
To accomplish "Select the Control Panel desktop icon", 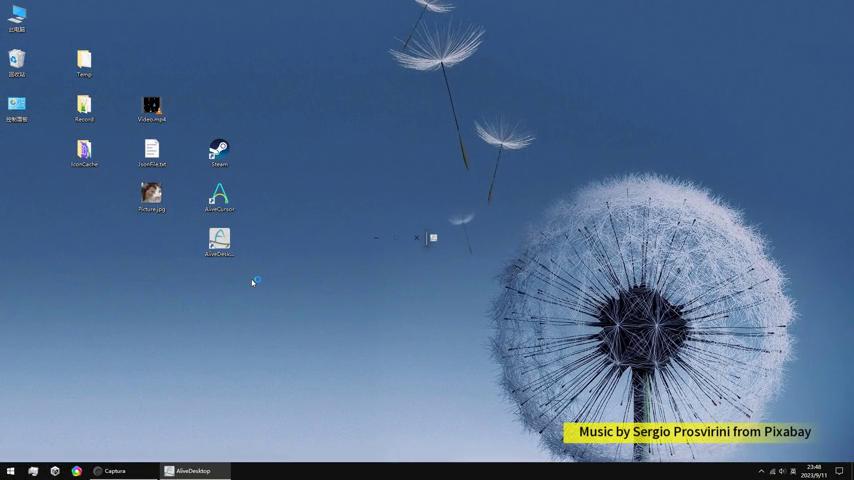I will click(17, 105).
